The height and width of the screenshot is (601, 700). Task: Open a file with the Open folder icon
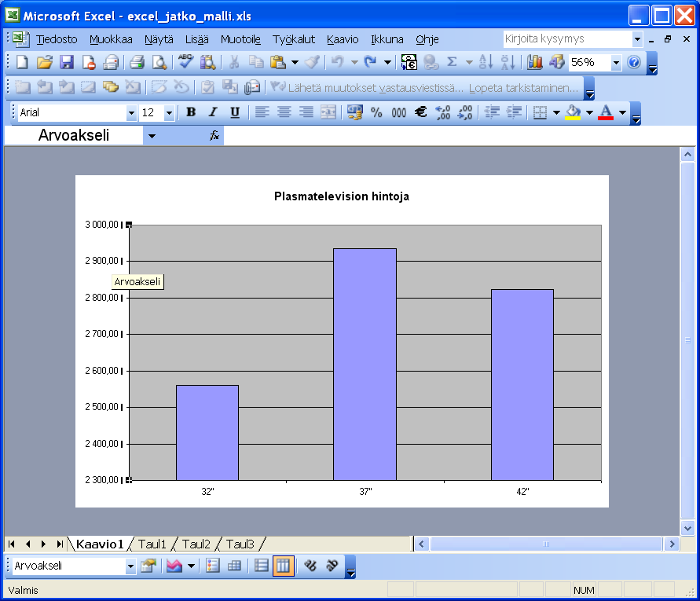[45, 62]
